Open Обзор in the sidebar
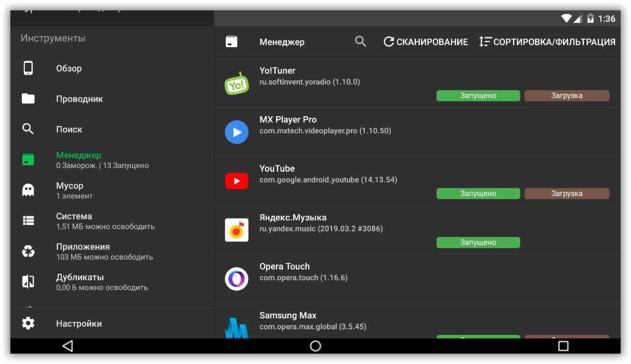631x364 pixels. tap(69, 68)
